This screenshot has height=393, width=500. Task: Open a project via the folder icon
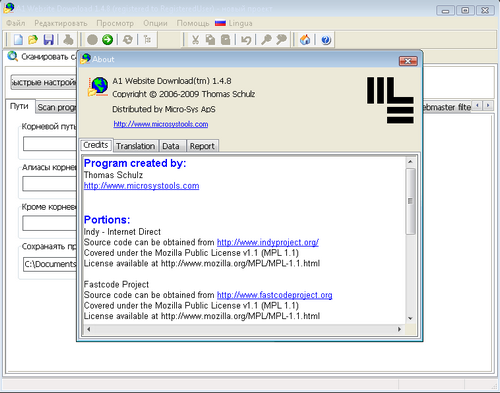[x=33, y=40]
